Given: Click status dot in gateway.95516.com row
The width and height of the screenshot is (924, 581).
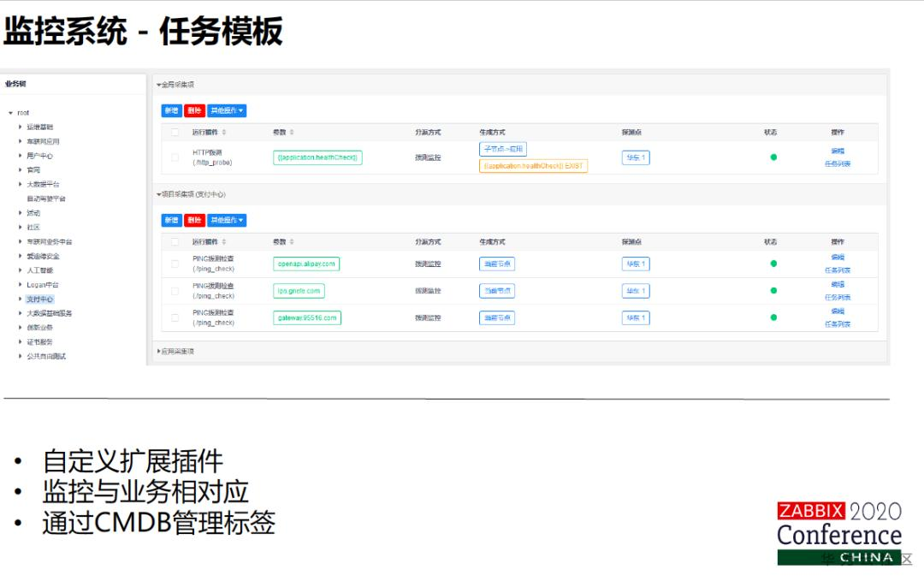Looking at the screenshot, I should pyautogui.click(x=773, y=317).
